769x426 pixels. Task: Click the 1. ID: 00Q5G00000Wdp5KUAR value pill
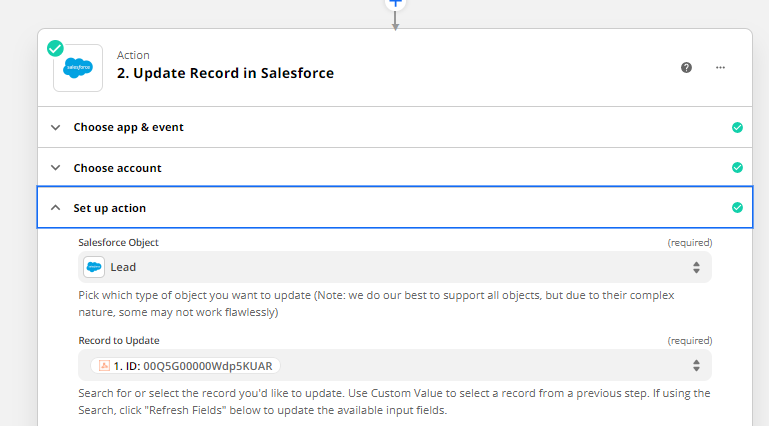coord(185,366)
